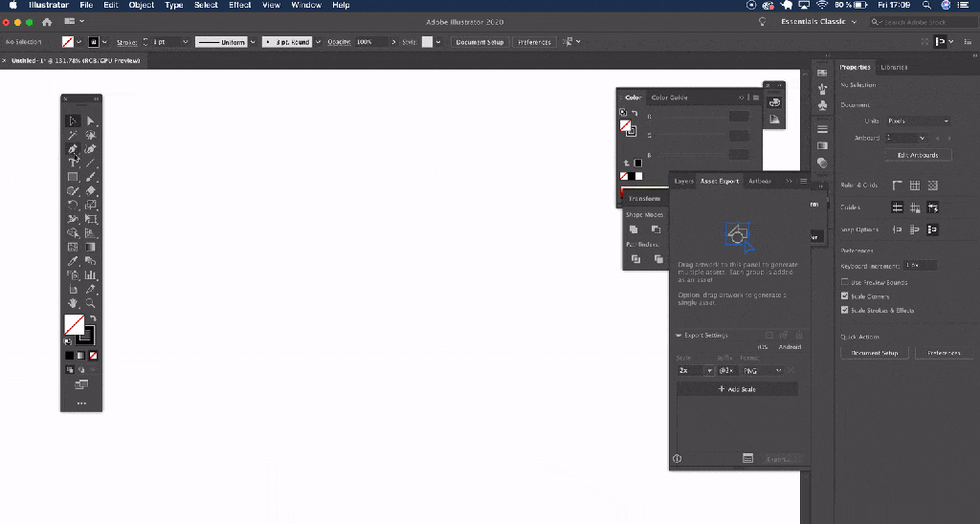The width and height of the screenshot is (980, 524).
Task: Open the PNG format dropdown
Action: (x=762, y=370)
